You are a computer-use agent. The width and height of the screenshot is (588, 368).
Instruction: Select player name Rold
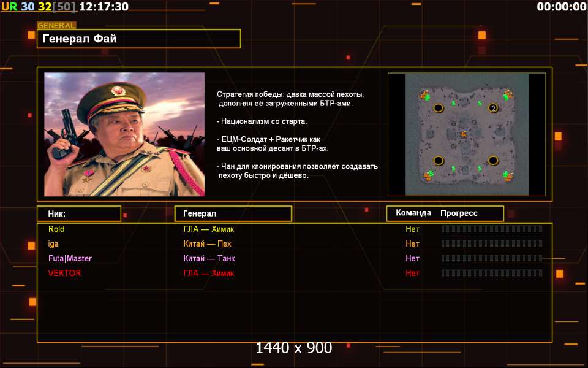56,229
